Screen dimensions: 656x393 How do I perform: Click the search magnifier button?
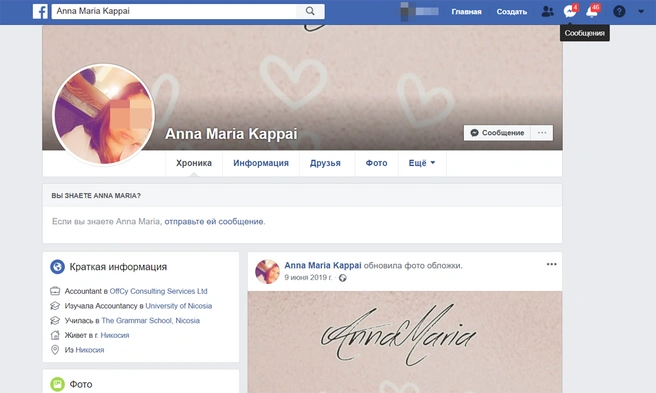tap(310, 11)
